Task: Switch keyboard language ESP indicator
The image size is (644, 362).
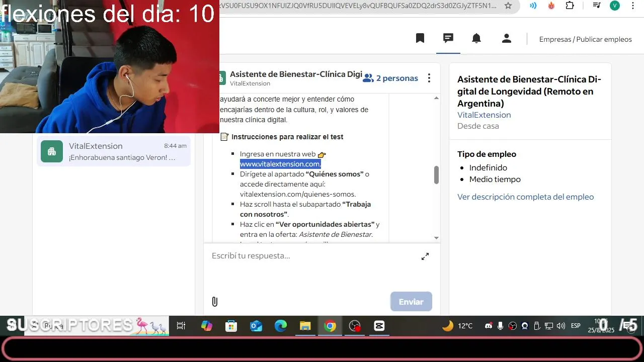Action: pyautogui.click(x=576, y=326)
